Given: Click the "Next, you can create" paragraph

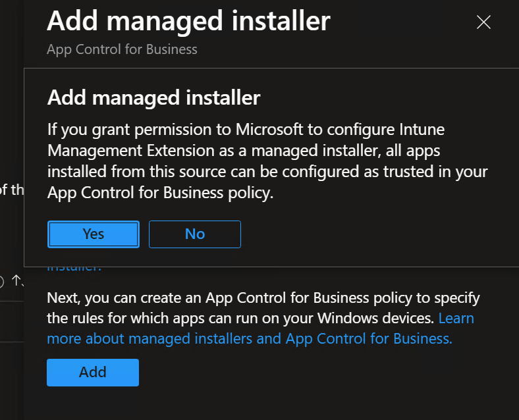Looking at the screenshot, I should [263, 318].
